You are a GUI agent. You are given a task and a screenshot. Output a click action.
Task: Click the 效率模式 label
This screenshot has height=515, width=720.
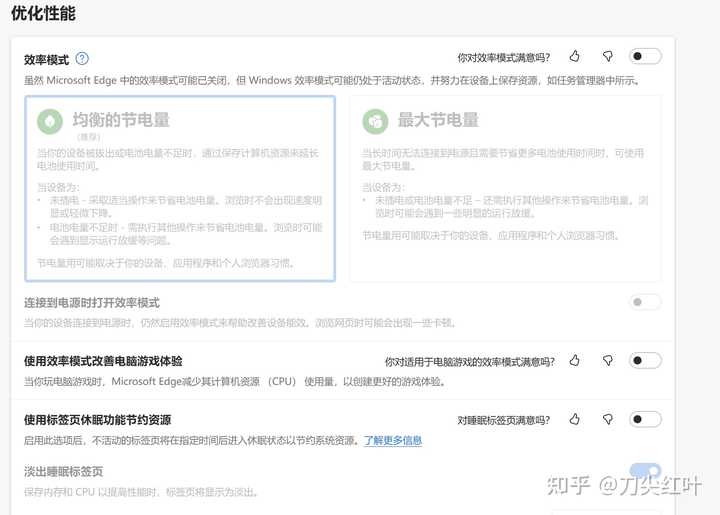(x=46, y=59)
